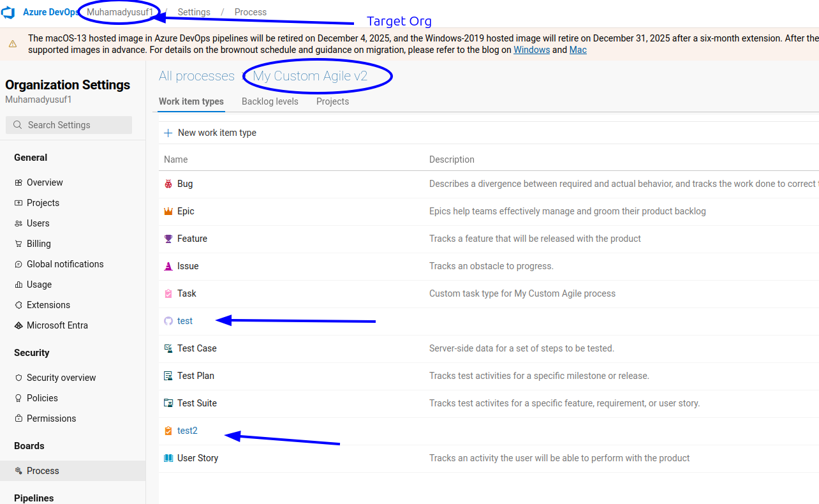Viewport: 819px width, 504px height.
Task: Follow the Mac blog link in banner
Action: point(578,50)
